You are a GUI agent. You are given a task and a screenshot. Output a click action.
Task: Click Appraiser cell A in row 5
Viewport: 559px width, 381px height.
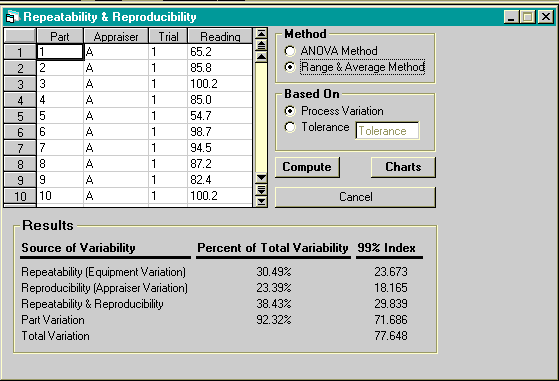(x=116, y=116)
